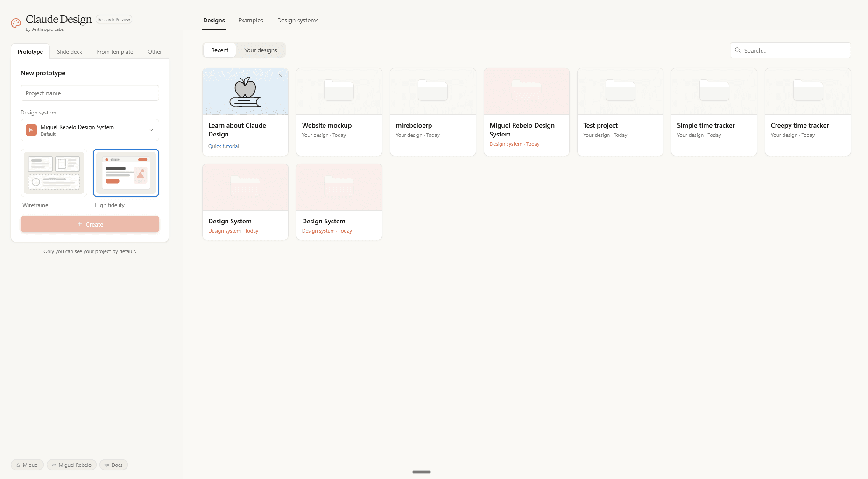Switch to the Prototype tab
The image size is (868, 479).
(x=30, y=52)
